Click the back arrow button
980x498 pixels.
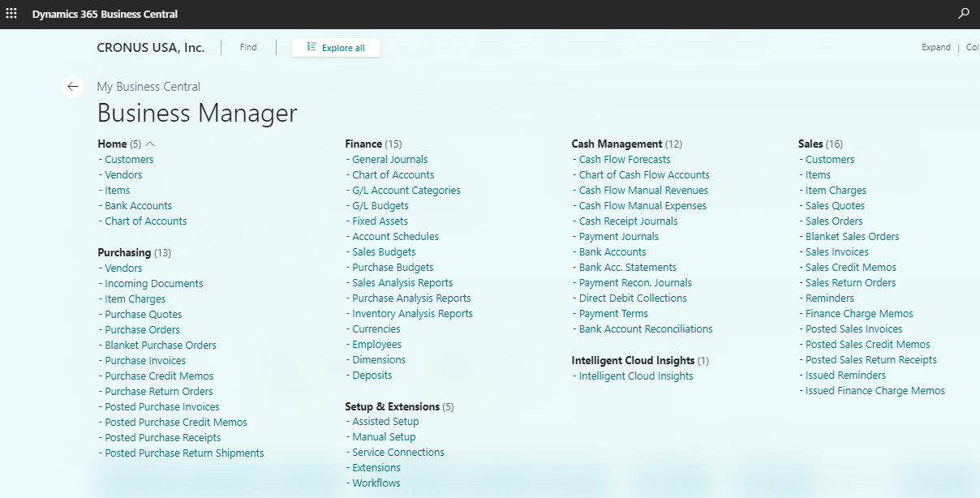point(73,87)
